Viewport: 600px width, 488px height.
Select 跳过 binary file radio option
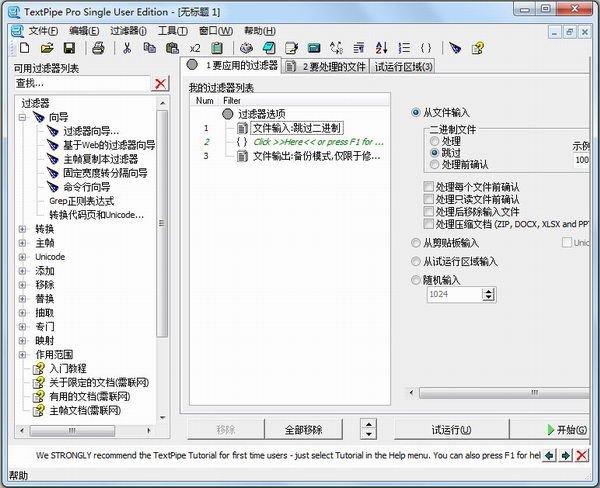434,153
